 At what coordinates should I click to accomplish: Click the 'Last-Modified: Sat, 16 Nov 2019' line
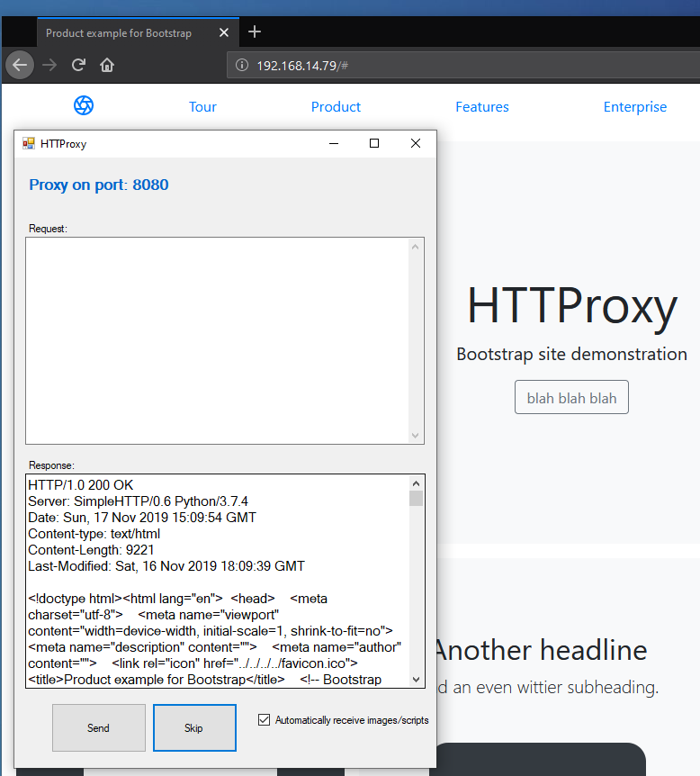coord(166,566)
